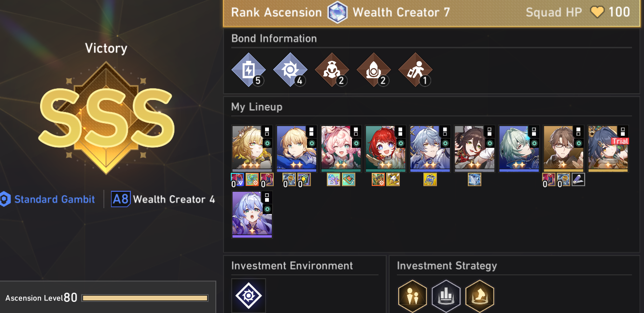Click the battery bond icon with count 5
The width and height of the screenshot is (644, 313).
point(248,70)
